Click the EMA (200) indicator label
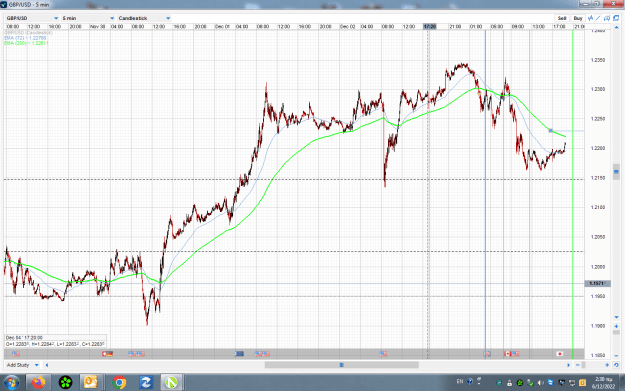 coord(26,43)
